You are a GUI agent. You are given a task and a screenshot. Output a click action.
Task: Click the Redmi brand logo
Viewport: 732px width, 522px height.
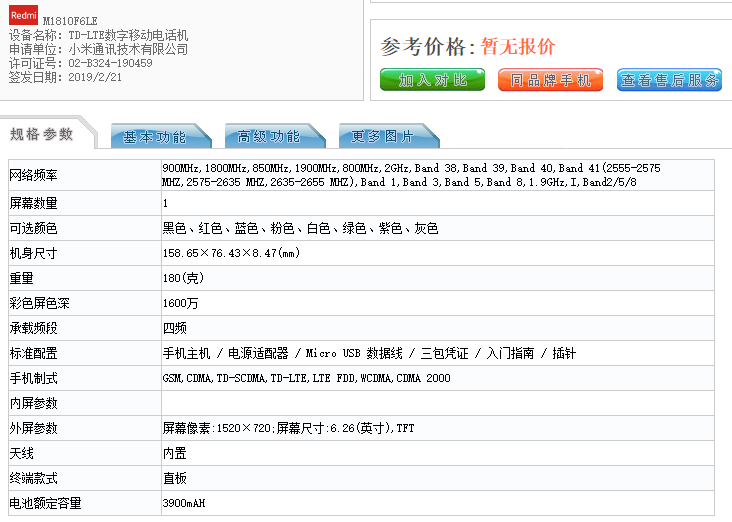[23, 15]
